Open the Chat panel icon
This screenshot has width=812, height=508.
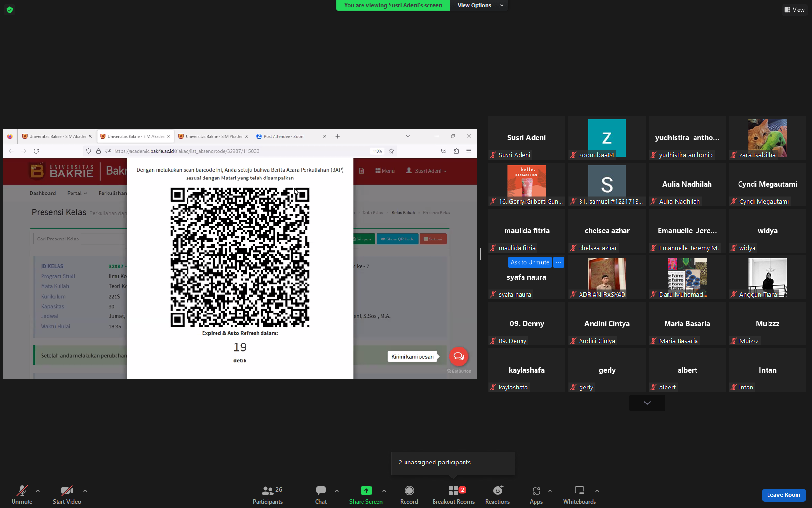321,494
